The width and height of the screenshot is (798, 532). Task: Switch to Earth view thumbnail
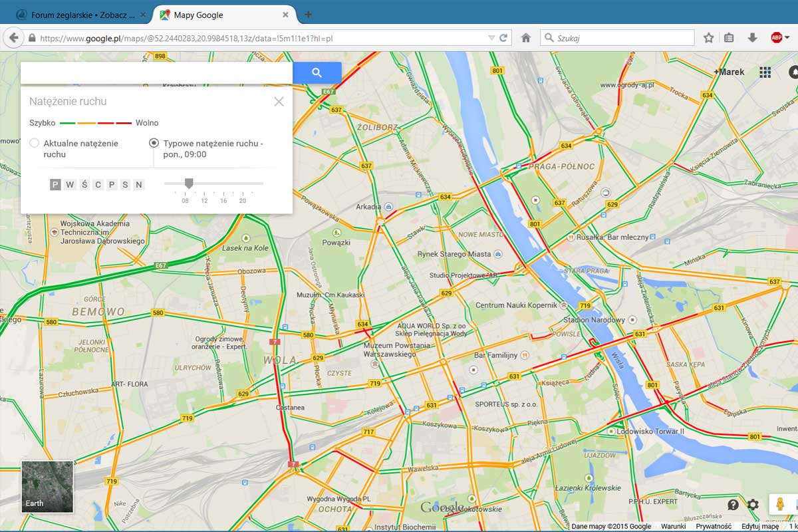(x=47, y=487)
